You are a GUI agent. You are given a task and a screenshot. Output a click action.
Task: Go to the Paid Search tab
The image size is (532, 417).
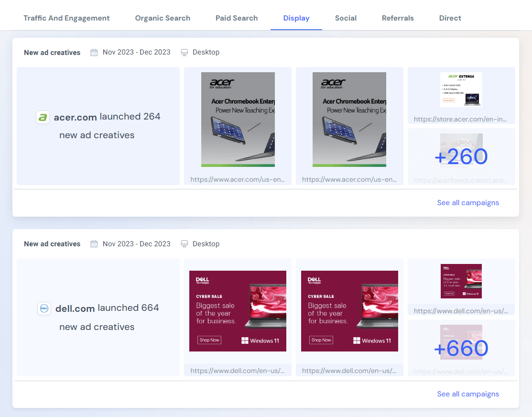tap(237, 18)
